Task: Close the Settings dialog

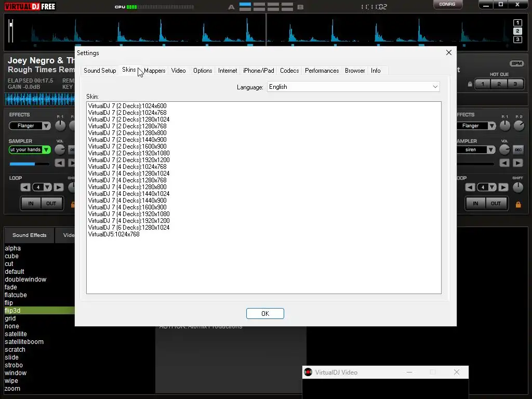Action: tap(448, 52)
